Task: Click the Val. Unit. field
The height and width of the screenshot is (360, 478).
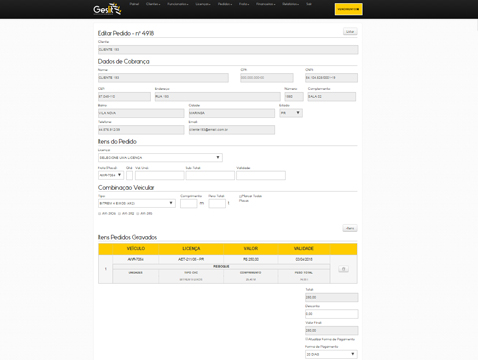Action: 160,175
